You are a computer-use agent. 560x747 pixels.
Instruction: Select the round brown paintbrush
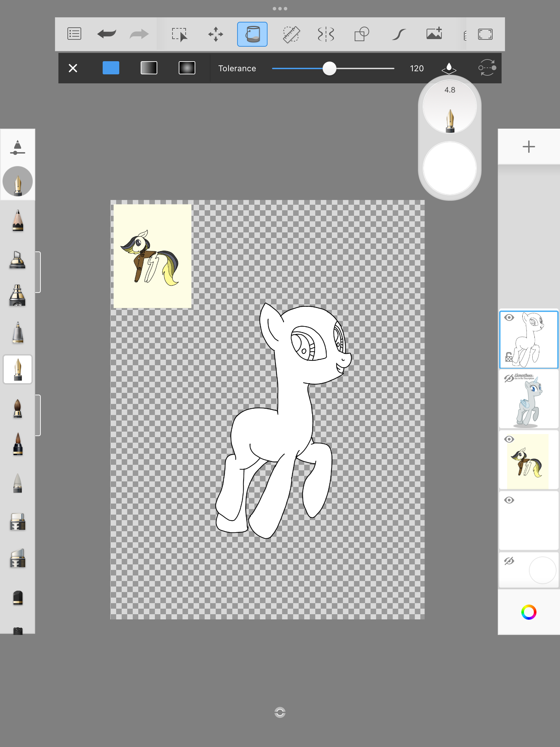[18, 409]
